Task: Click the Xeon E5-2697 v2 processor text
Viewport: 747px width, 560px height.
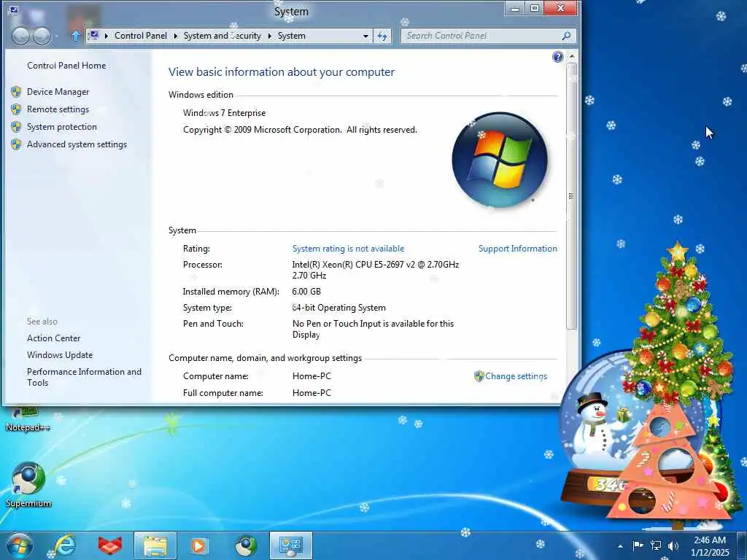Action: (x=376, y=270)
